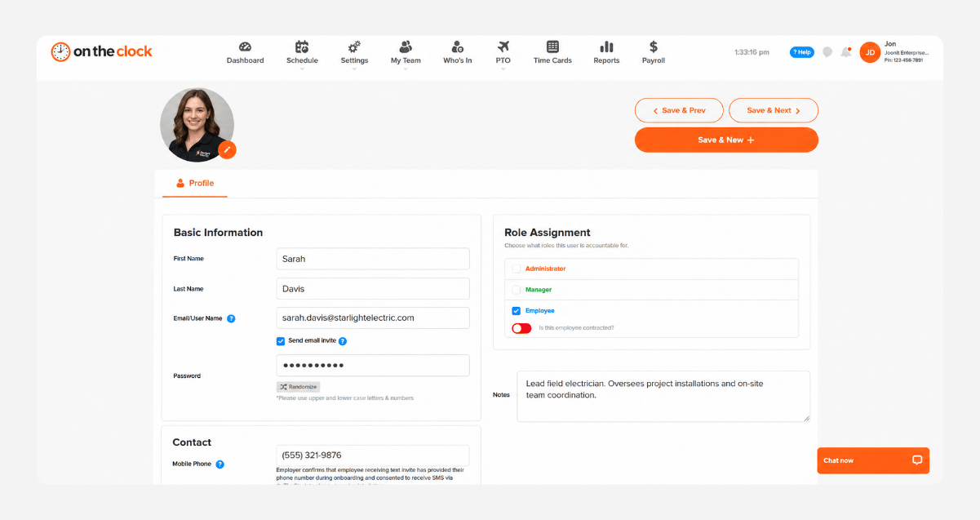Click the Email/User Name field
This screenshot has height=520, width=980.
[373, 318]
